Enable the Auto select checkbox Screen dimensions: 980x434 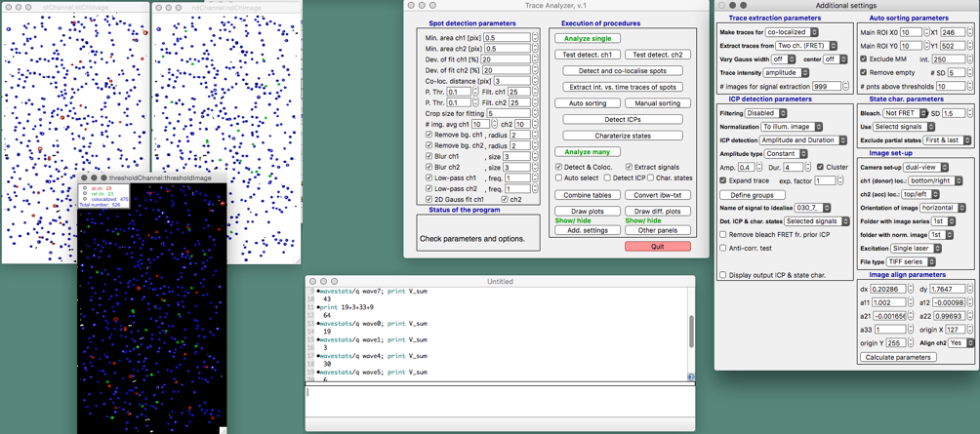point(559,178)
